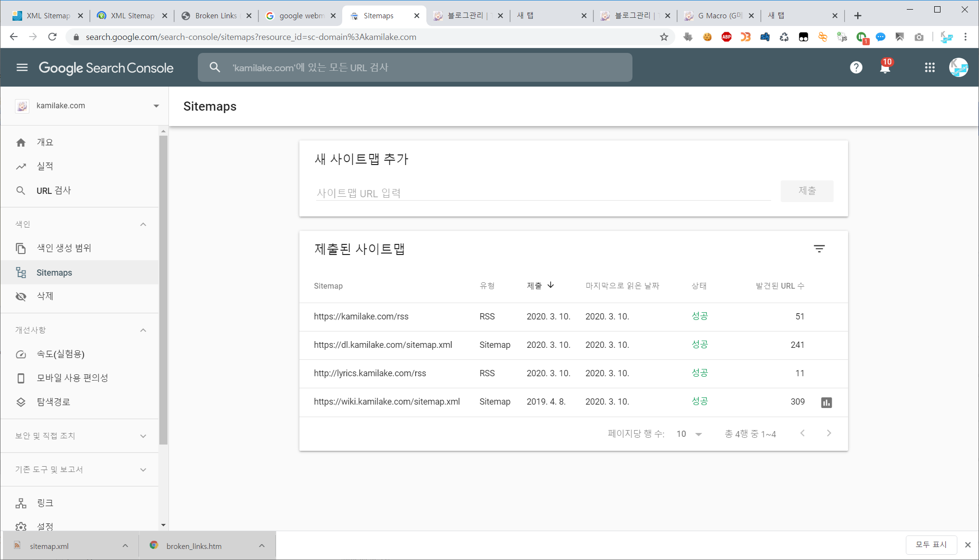Click the filter icon above the submitted sitemaps table
This screenshot has width=979, height=560.
point(819,249)
